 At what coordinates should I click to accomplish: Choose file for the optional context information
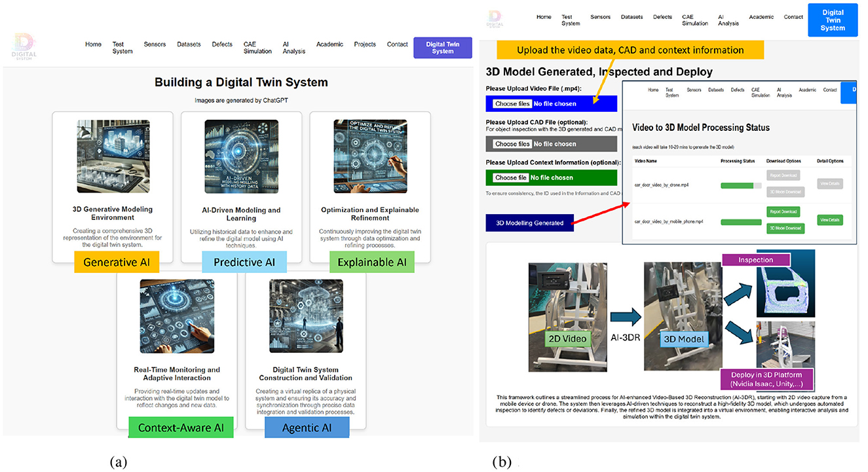tap(510, 177)
